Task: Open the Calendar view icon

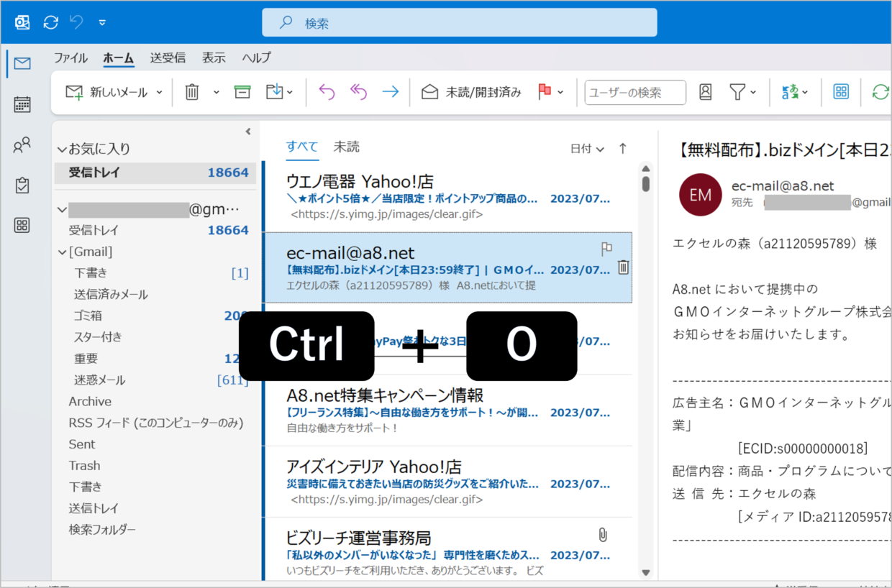Action: pos(22,104)
